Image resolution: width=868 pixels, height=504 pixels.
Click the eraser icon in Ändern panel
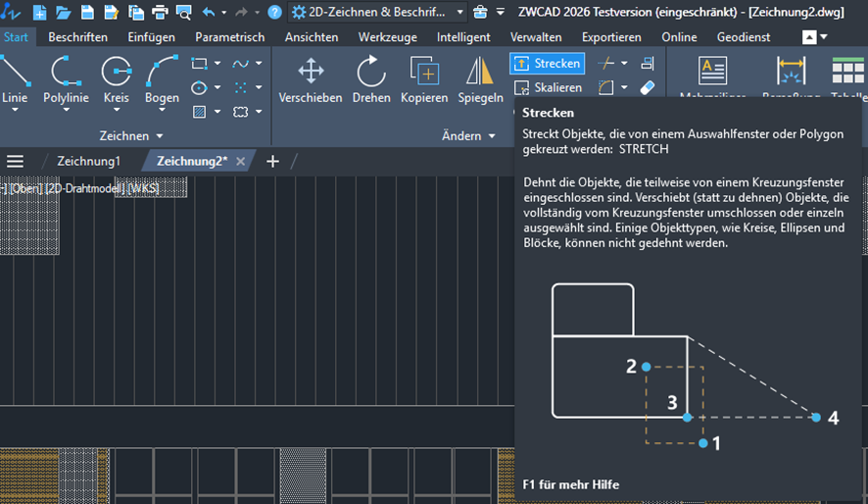(x=647, y=87)
